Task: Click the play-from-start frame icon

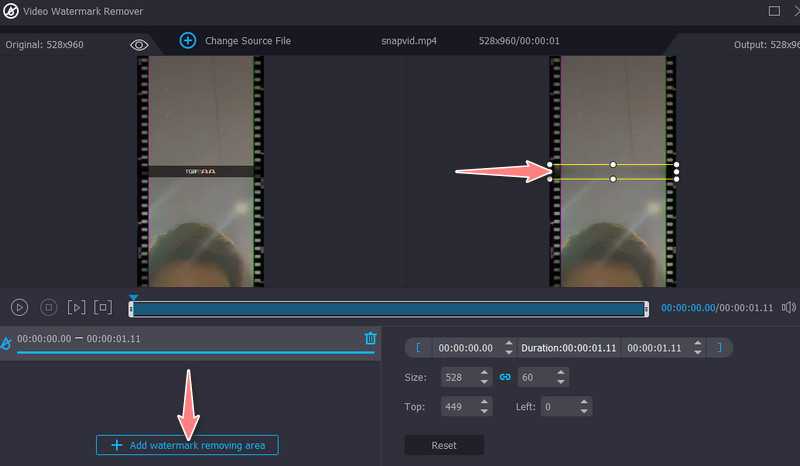Action: tap(77, 307)
